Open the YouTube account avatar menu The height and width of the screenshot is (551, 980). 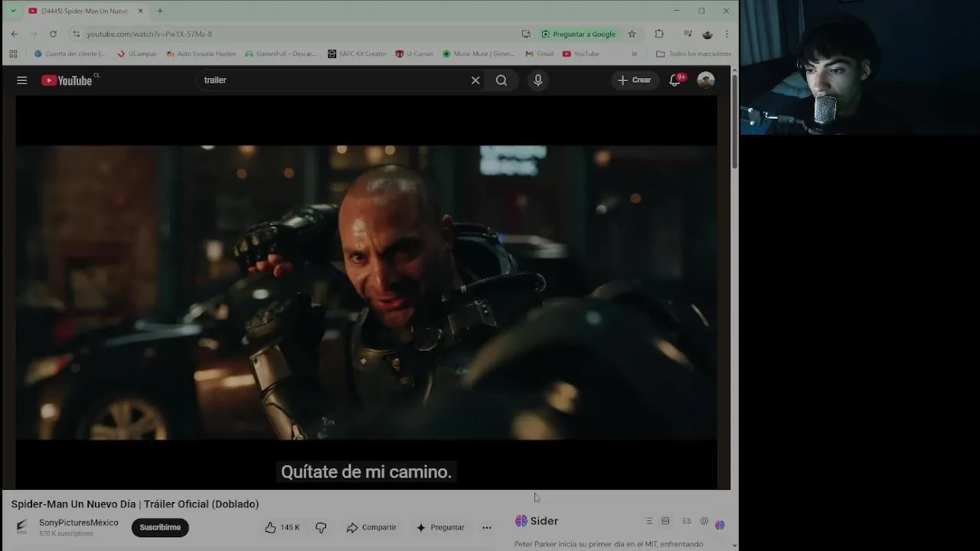coord(706,80)
